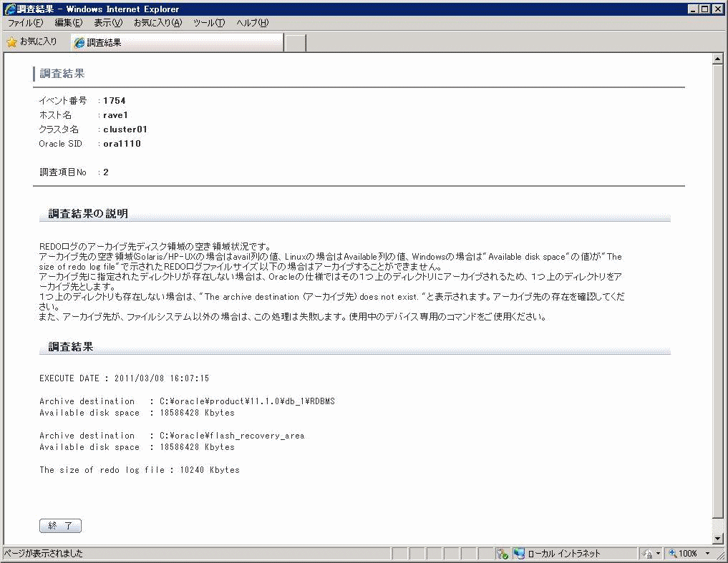Click the local intranet zone icon
This screenshot has width=728, height=563.
point(518,553)
